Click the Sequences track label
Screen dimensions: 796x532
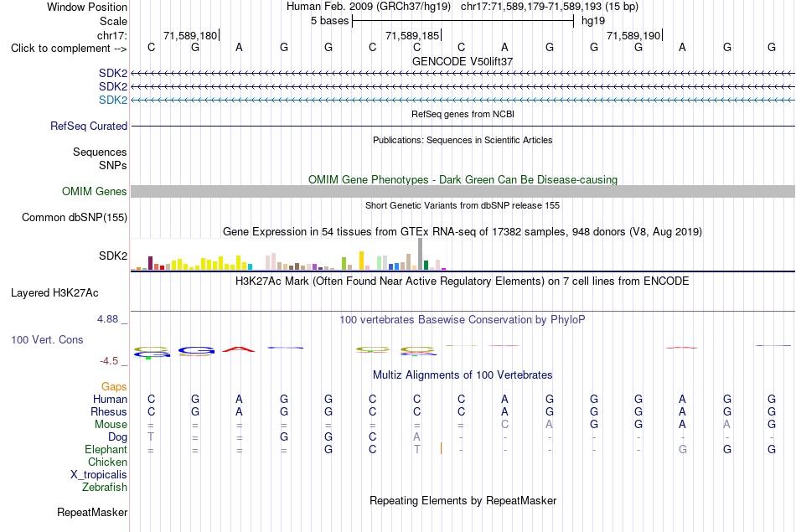(100, 152)
